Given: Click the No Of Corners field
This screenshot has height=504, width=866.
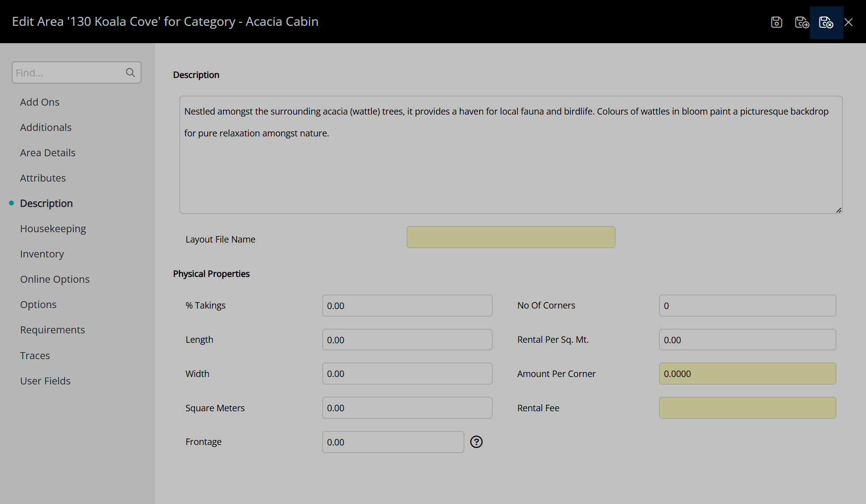Looking at the screenshot, I should tap(747, 306).
